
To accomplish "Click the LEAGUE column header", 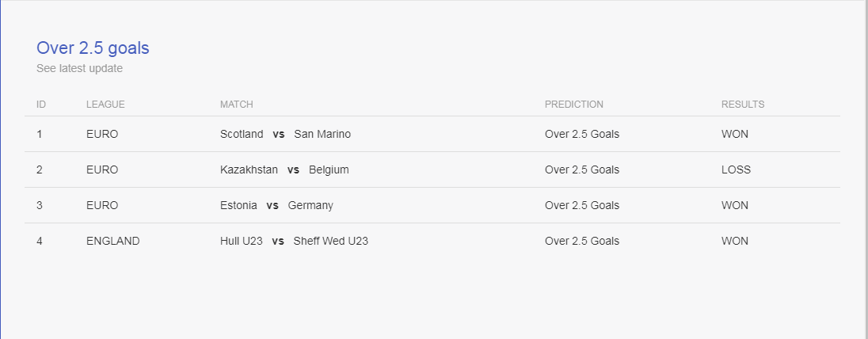I will 105,104.
